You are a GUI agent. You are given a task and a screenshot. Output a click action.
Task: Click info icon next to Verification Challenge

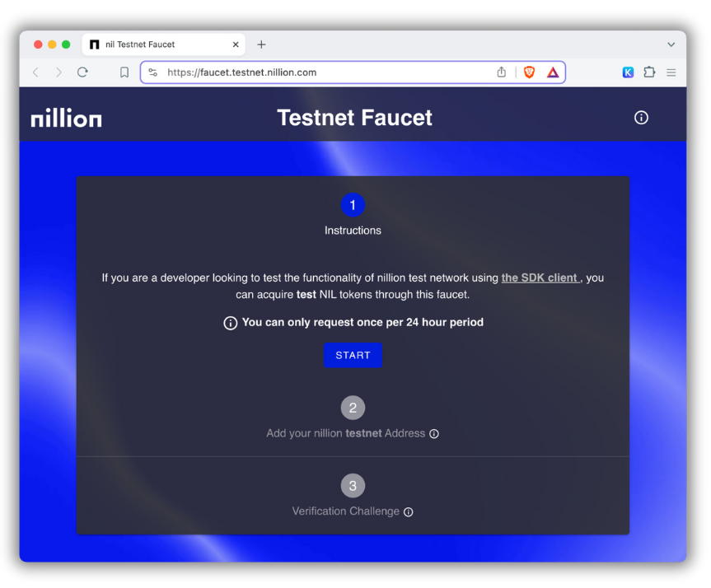point(408,512)
